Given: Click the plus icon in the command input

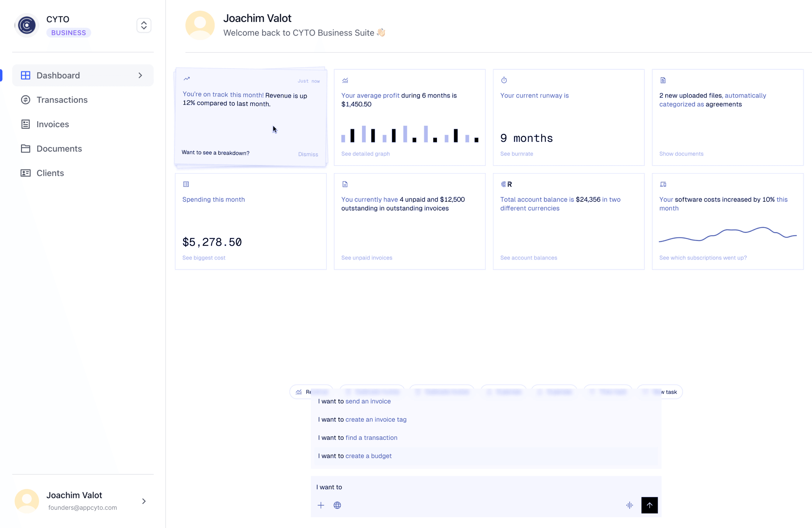Looking at the screenshot, I should [321, 505].
